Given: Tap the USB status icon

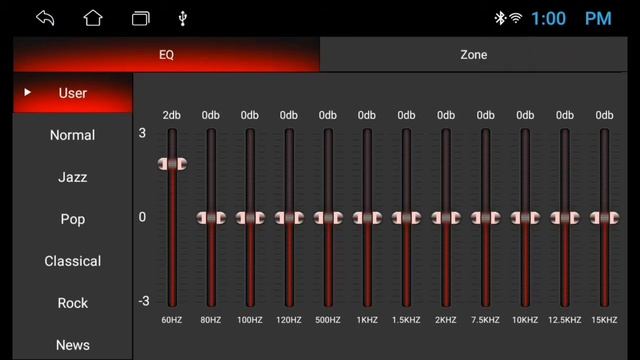Looking at the screenshot, I should coord(183,19).
